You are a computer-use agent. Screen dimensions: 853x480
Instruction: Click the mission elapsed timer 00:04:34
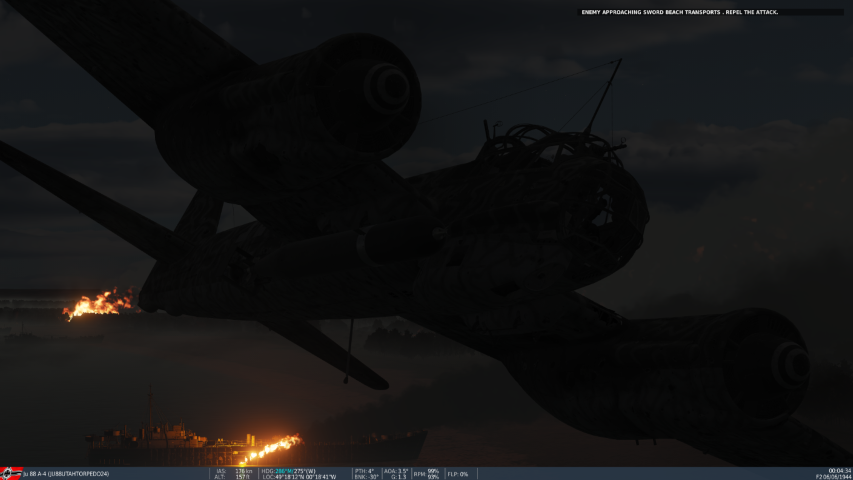(x=839, y=470)
